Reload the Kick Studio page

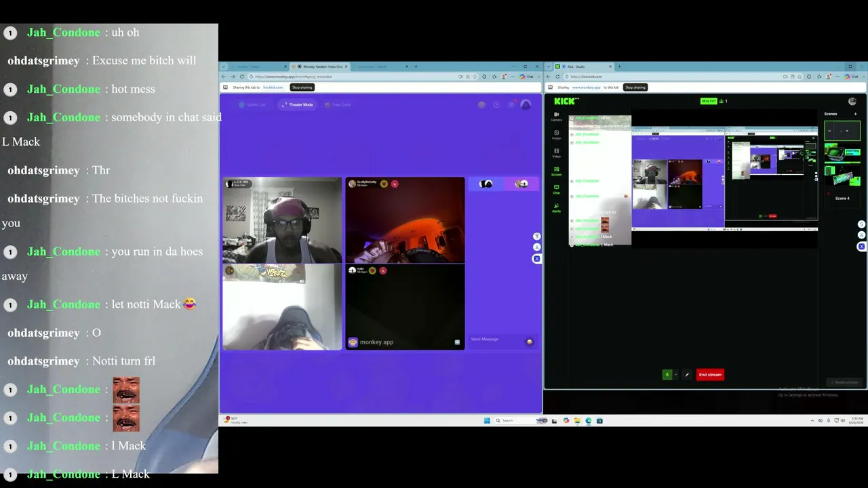557,77
